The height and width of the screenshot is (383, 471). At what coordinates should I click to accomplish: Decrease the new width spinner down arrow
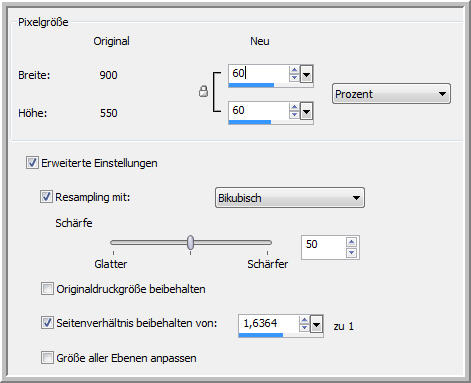[294, 77]
